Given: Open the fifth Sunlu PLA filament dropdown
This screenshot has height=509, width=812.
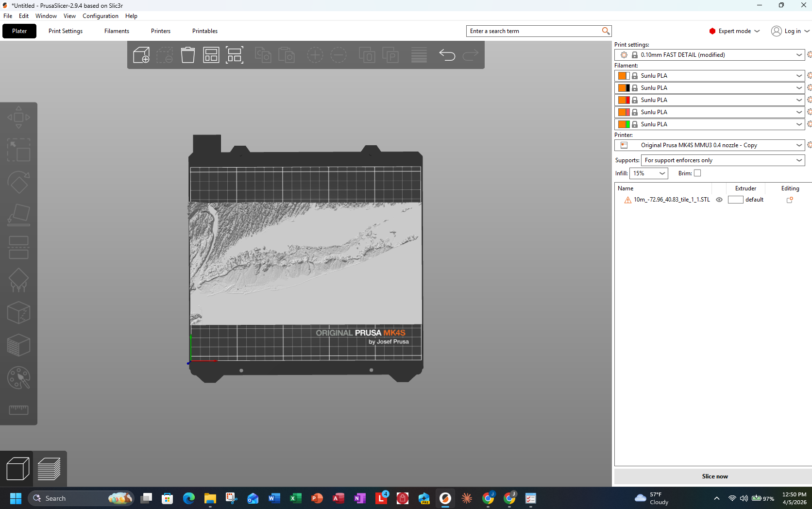Looking at the screenshot, I should [799, 124].
